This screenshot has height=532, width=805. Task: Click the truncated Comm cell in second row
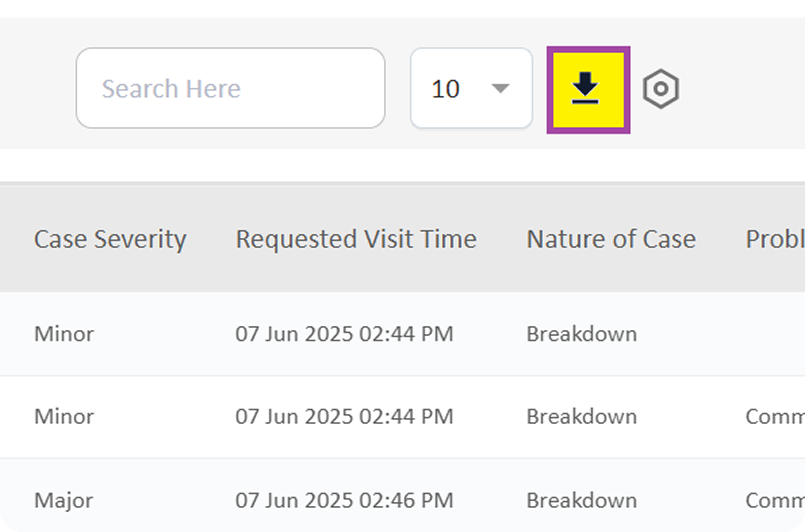775,417
